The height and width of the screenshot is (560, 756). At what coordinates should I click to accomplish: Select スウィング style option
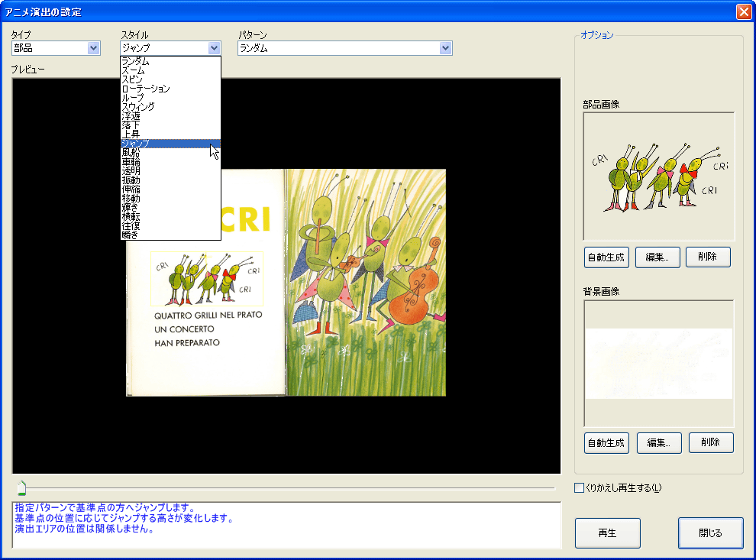(x=170, y=107)
